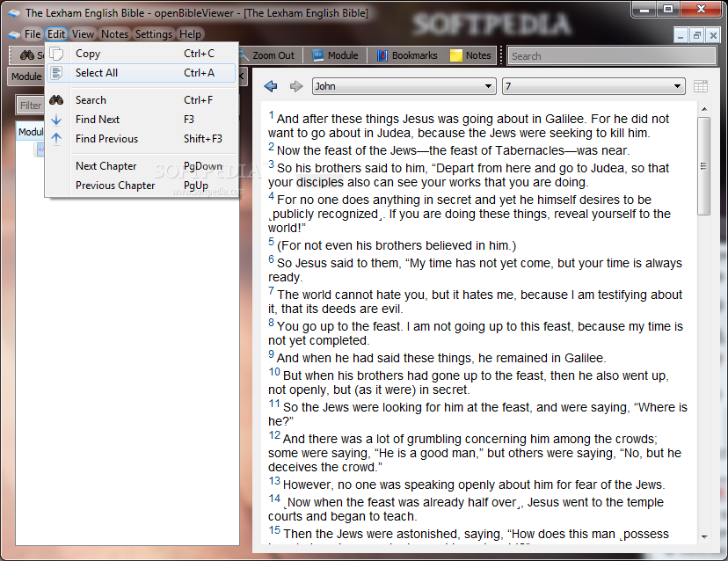728x561 pixels.
Task: Click the toolbar binoculars search icon
Action: tap(27, 55)
